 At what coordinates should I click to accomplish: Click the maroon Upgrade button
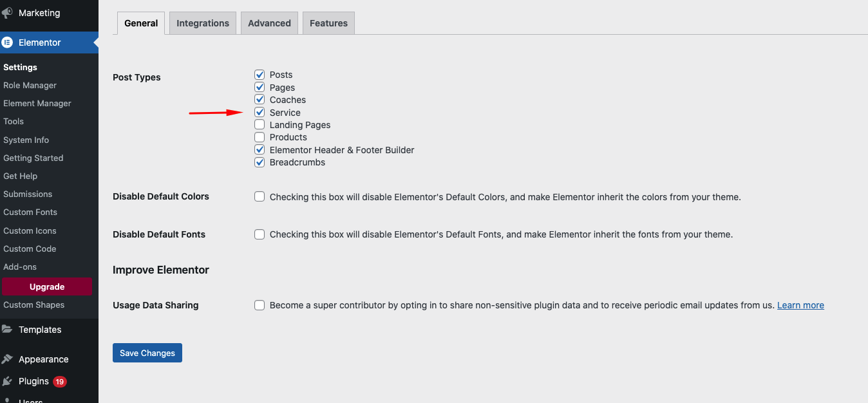point(47,286)
